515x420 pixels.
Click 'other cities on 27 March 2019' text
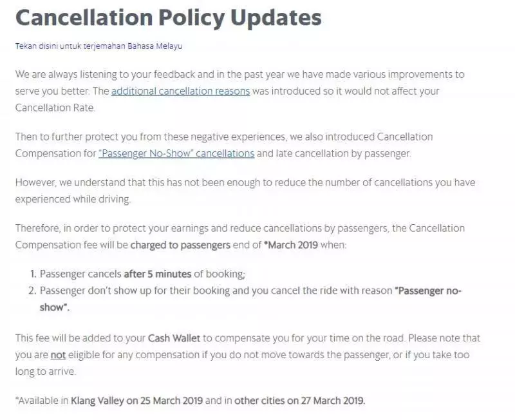click(299, 401)
